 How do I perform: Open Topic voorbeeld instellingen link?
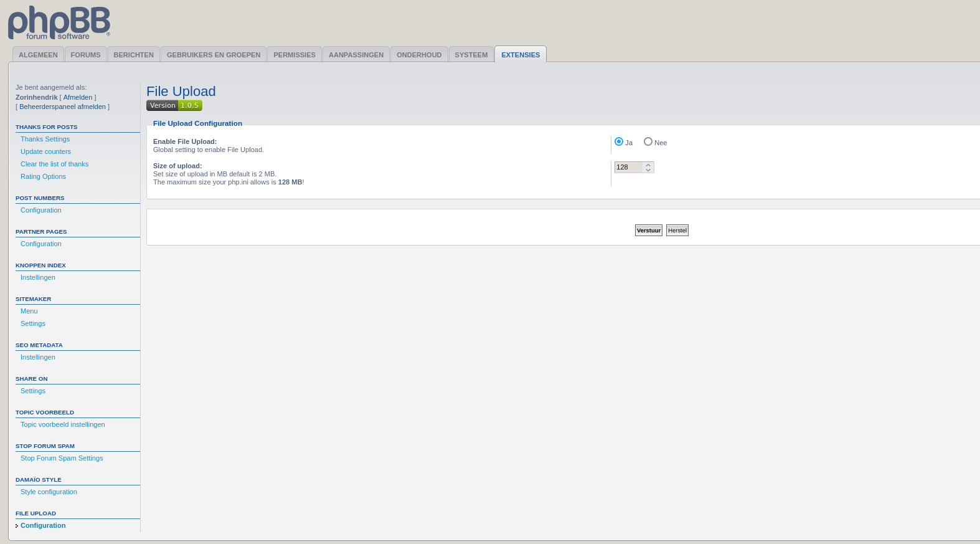tap(62, 424)
